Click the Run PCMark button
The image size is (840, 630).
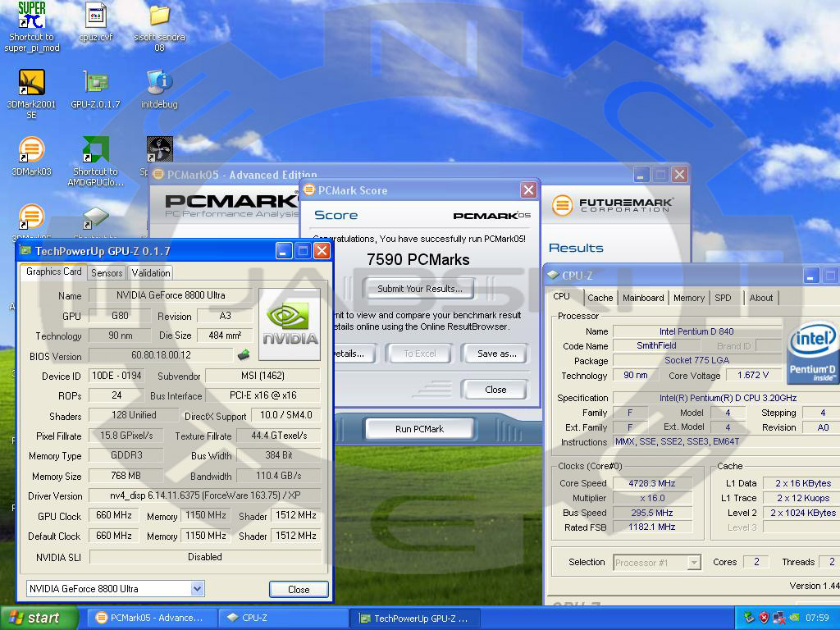point(419,429)
